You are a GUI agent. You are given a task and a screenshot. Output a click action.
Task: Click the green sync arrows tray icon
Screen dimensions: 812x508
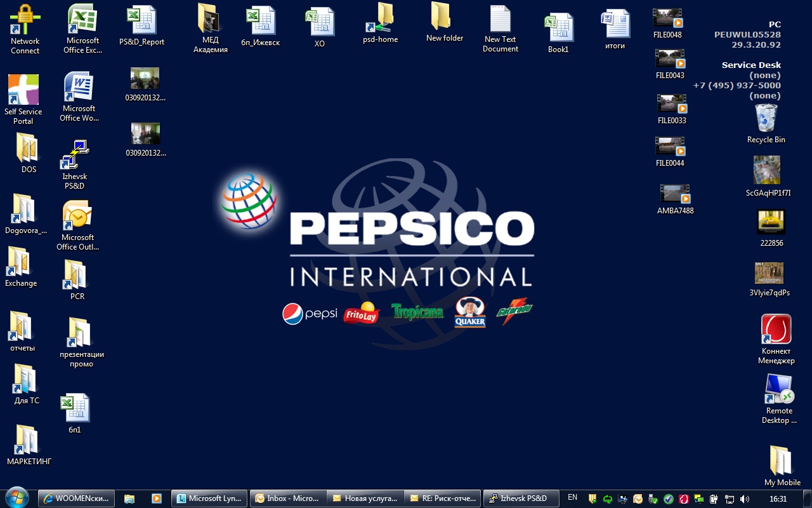click(x=608, y=499)
